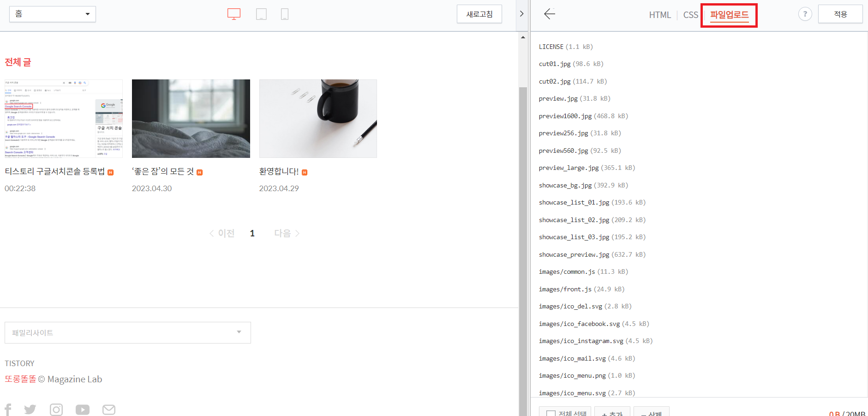Click the Google search console post thumbnail
Image resolution: width=868 pixels, height=416 pixels.
pyautogui.click(x=64, y=119)
